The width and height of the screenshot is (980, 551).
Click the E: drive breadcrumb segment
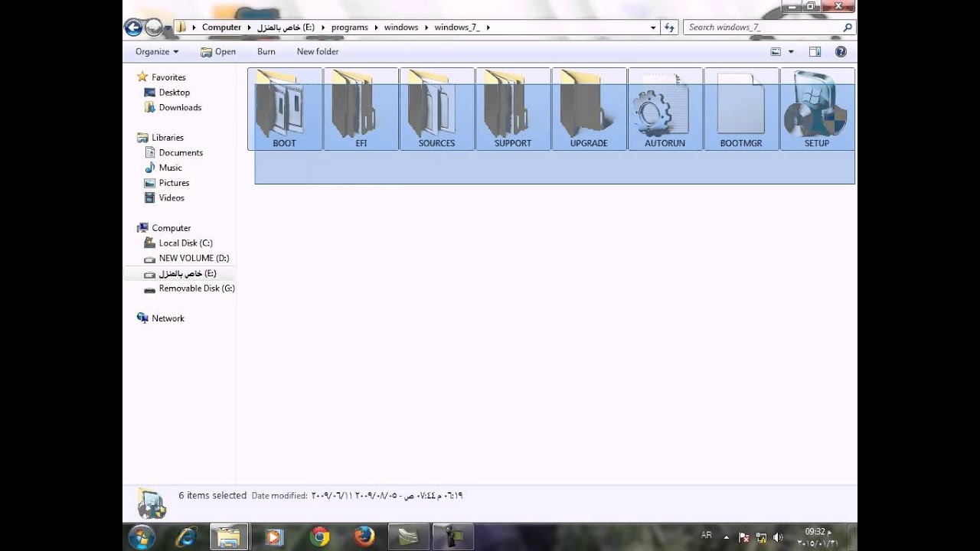286,28
